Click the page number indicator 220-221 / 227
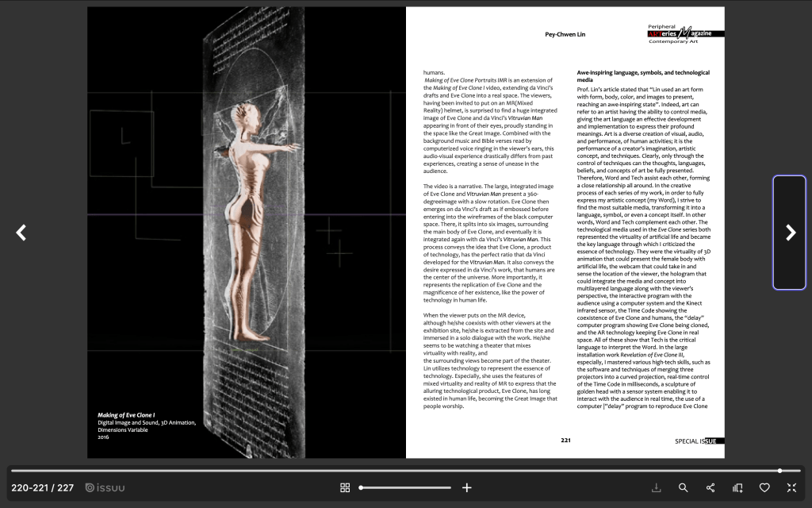The height and width of the screenshot is (508, 812). pyautogui.click(x=42, y=487)
